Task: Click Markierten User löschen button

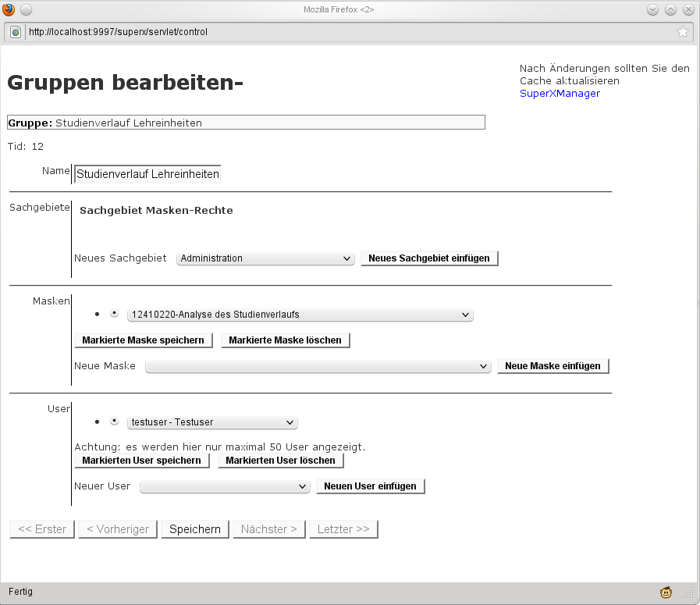Action: [x=280, y=461]
